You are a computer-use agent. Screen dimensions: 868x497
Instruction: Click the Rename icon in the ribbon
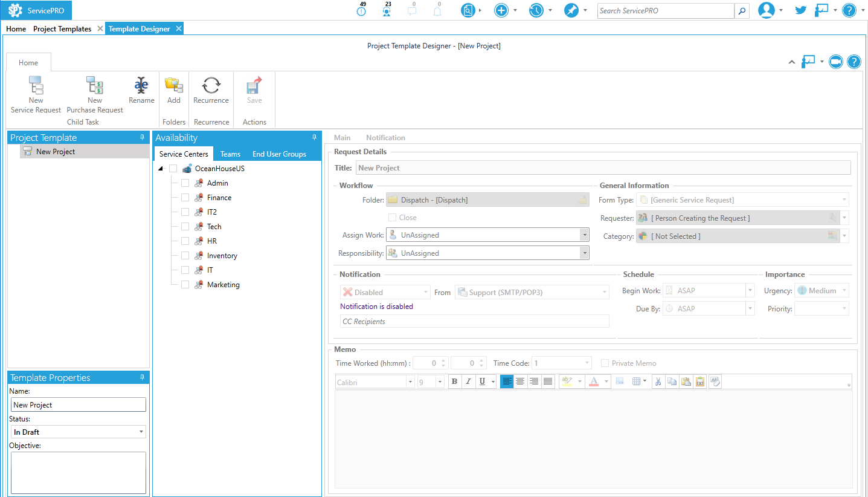click(141, 85)
